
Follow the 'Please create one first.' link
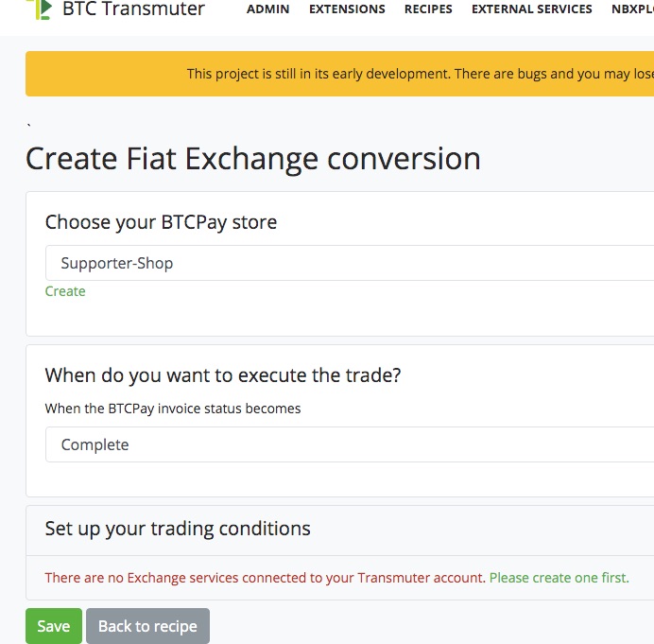[559, 578]
